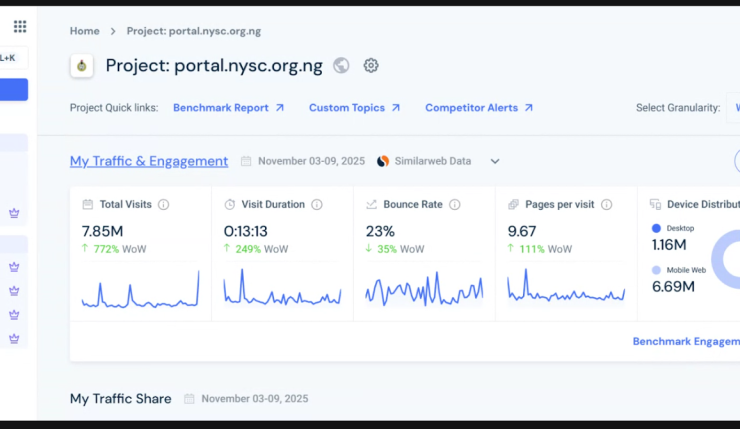The image size is (740, 429).
Task: Click the bottom crown icon in sidebar
Action: (x=14, y=339)
